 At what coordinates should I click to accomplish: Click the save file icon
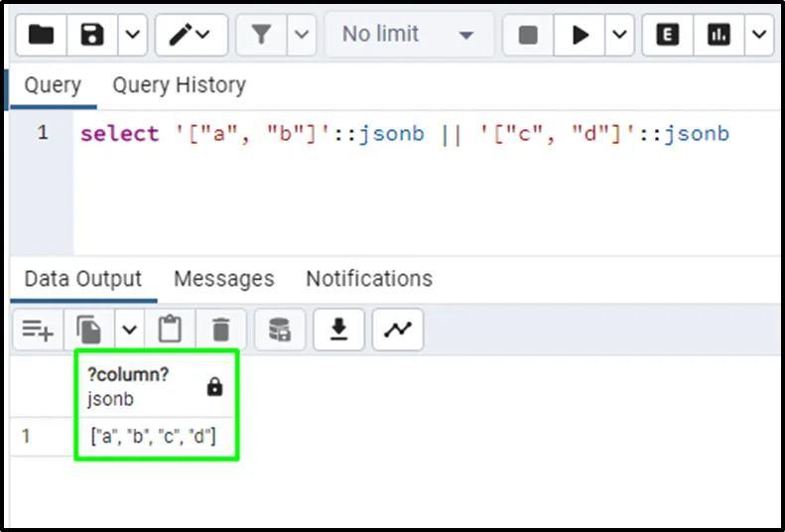coord(92,35)
